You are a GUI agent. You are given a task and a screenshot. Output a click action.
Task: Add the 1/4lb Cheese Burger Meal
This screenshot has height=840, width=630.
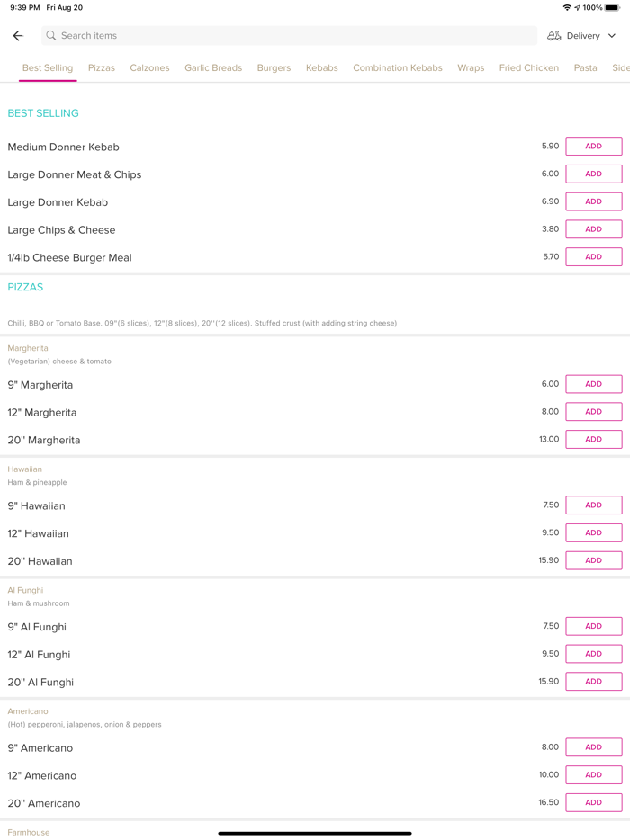(593, 257)
